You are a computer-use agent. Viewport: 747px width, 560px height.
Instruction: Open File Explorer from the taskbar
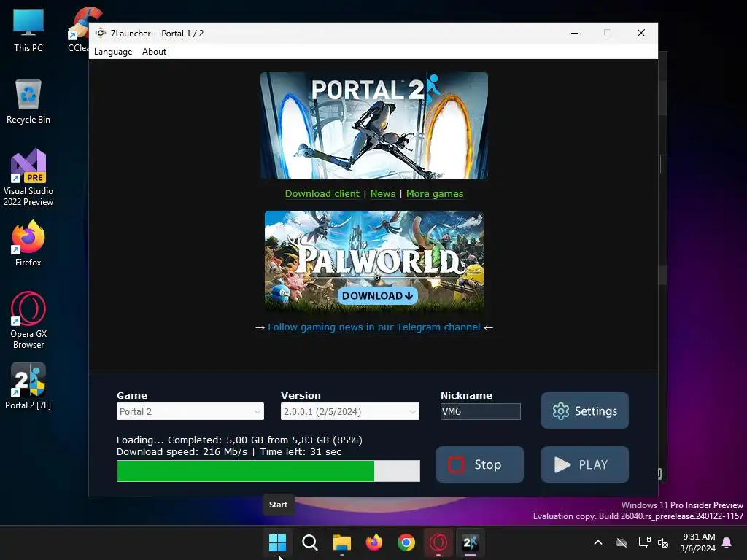[341, 542]
